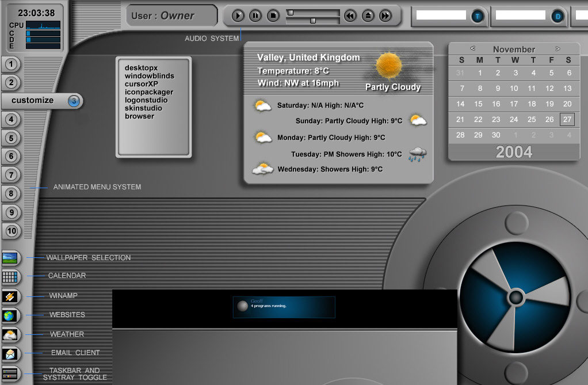Go back to October on the calendar

click(x=473, y=49)
